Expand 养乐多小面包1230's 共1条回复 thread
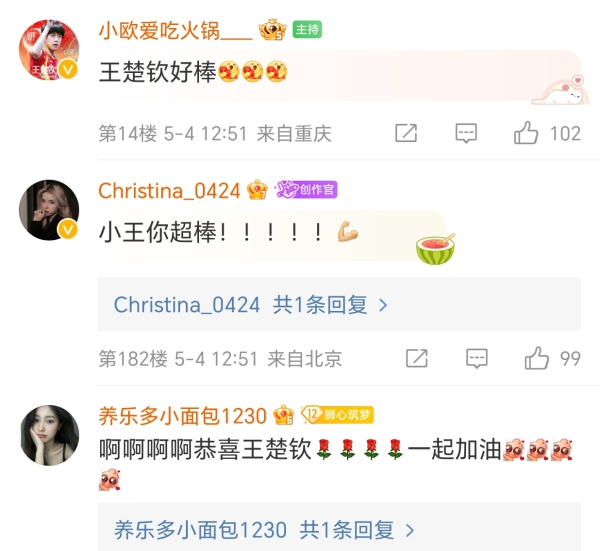Screen dimensions: 600x551 click(x=339, y=528)
